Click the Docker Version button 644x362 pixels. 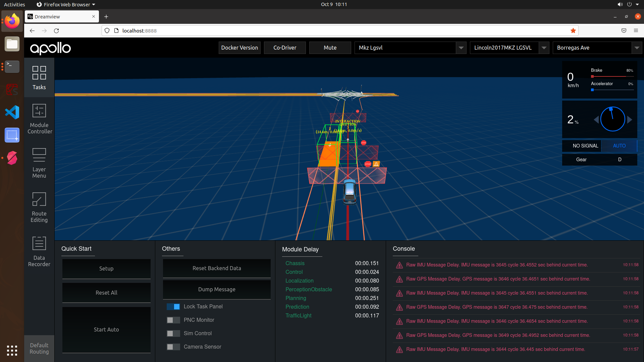(x=239, y=48)
